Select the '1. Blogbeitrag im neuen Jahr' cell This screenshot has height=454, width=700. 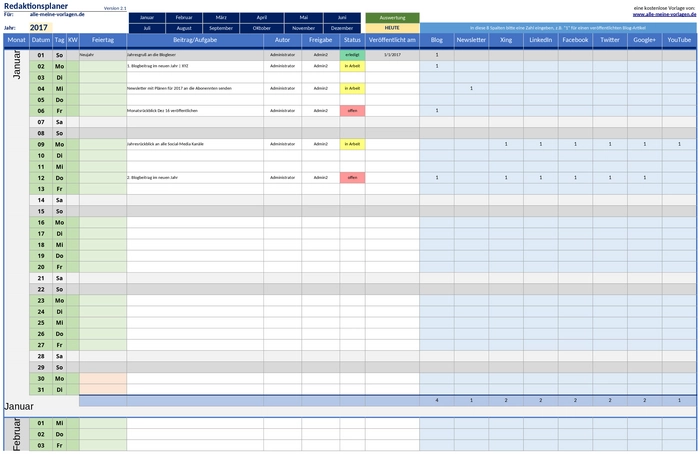point(195,66)
